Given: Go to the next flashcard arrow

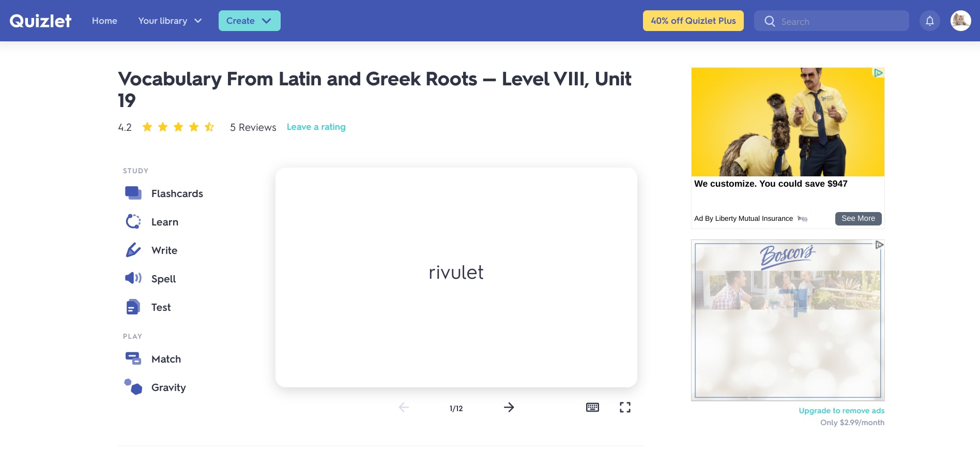Looking at the screenshot, I should [509, 408].
